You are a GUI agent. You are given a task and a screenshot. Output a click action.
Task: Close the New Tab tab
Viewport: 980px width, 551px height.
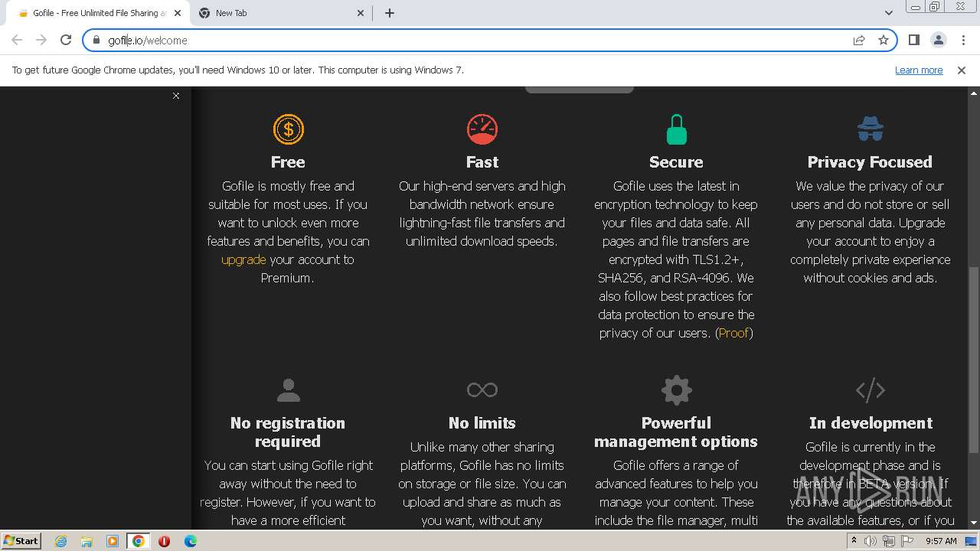point(362,13)
